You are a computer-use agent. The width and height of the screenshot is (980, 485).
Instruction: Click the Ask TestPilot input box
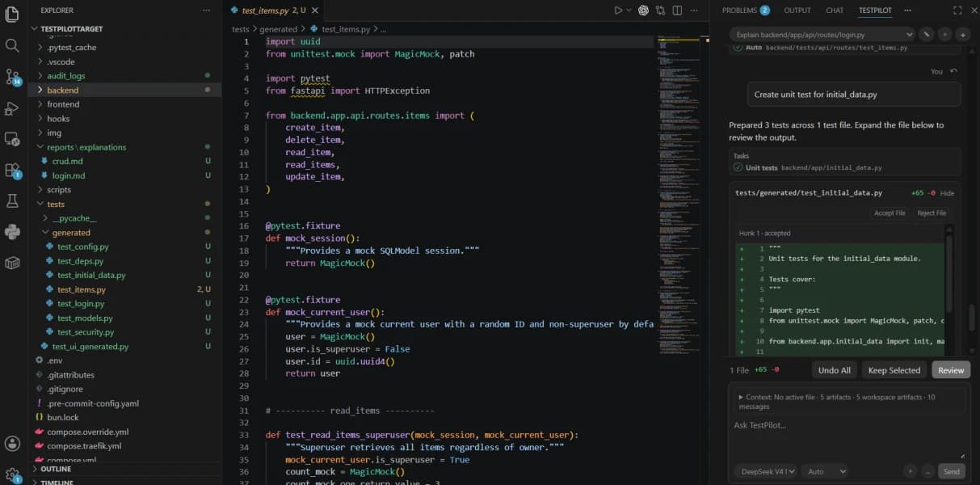(x=848, y=436)
